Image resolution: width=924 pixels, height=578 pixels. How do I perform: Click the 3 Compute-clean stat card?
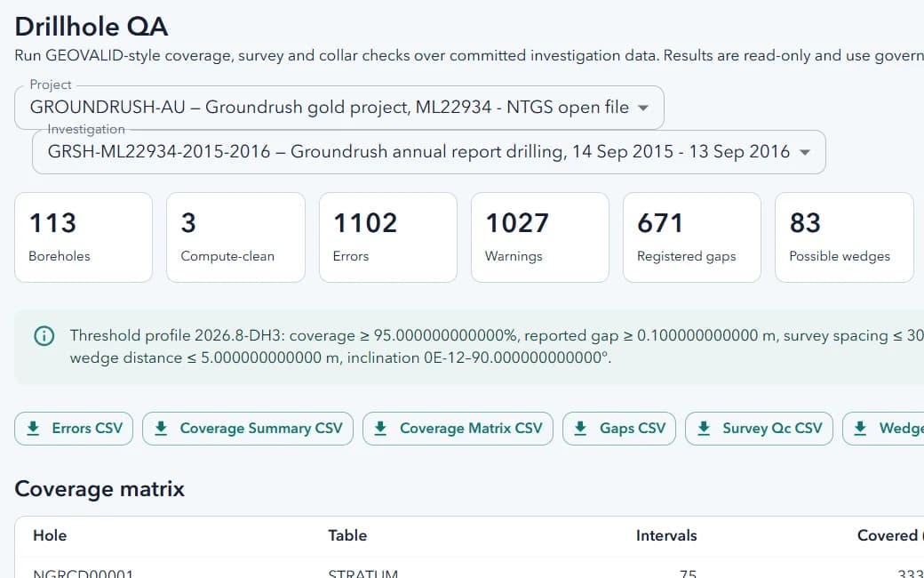235,237
